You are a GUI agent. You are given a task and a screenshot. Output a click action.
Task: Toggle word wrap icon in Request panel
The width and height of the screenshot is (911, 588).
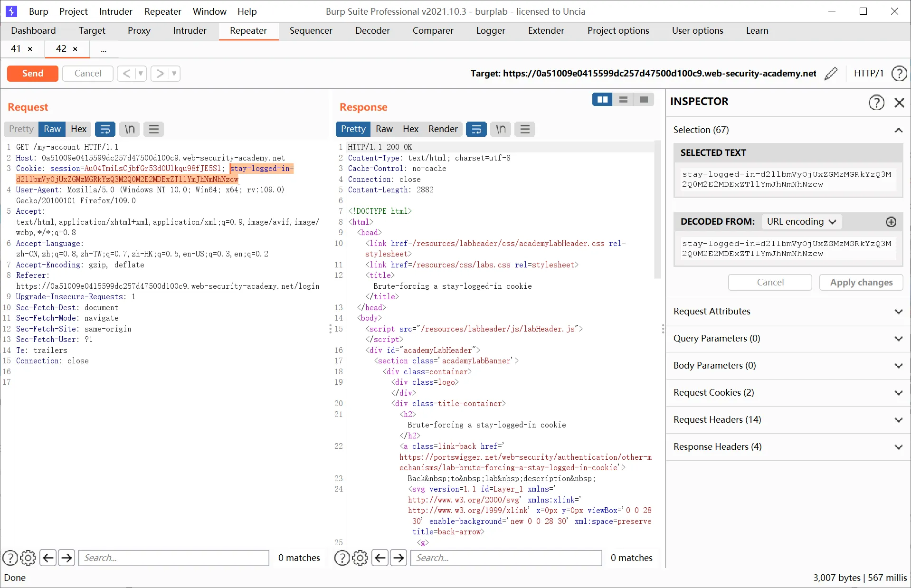coord(105,129)
